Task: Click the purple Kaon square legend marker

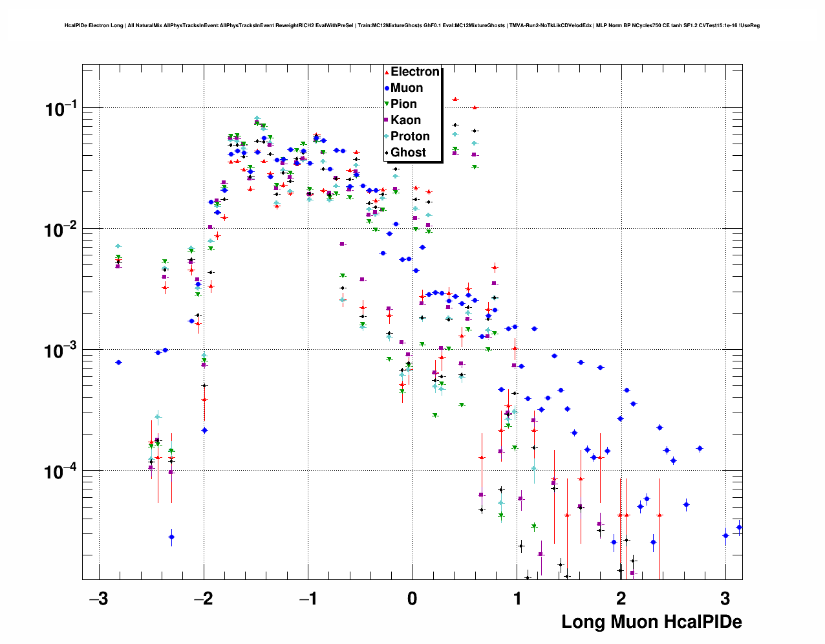Action: (387, 120)
